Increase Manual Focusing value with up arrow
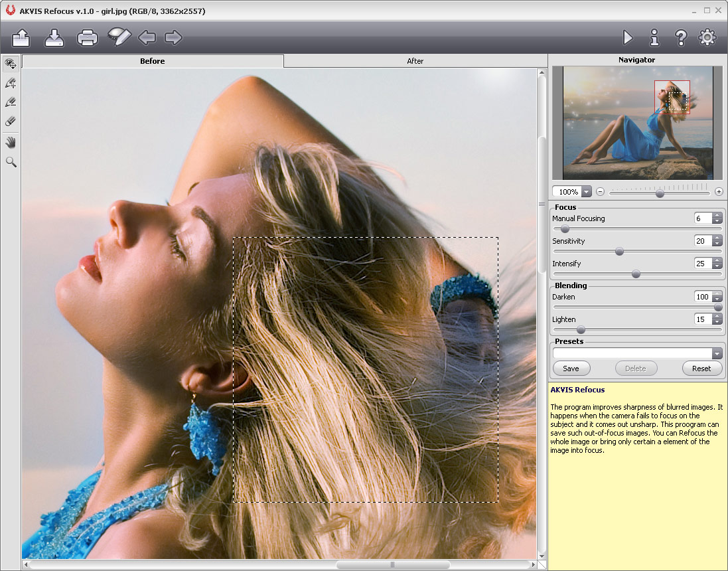Screen dimensions: 728x571 pyautogui.click(x=717, y=216)
